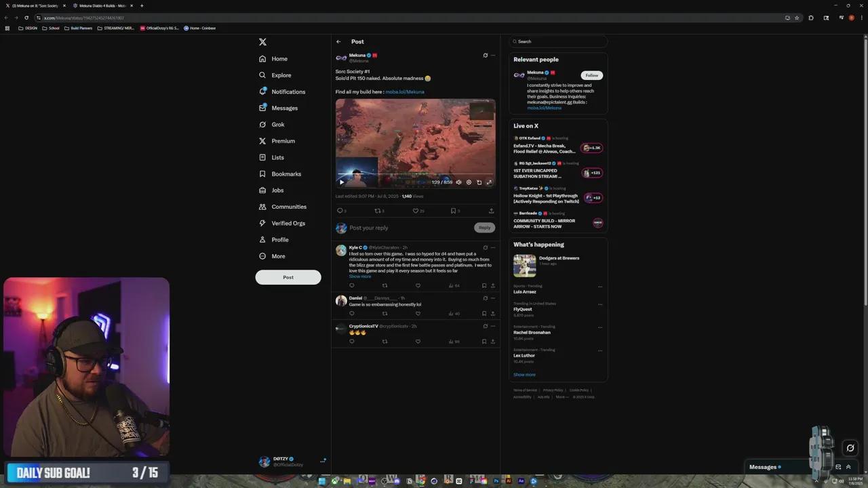The width and height of the screenshot is (868, 488).
Task: Open more options on Daniel's reply
Action: (493, 298)
